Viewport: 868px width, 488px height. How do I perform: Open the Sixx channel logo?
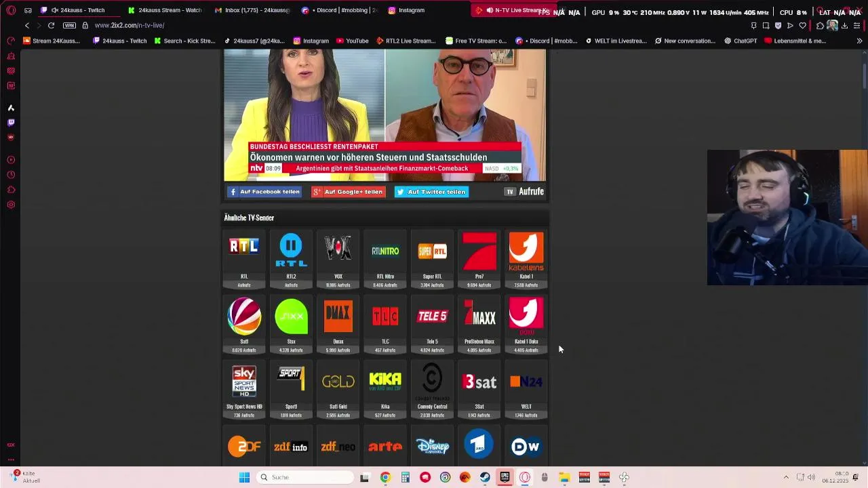point(291,317)
